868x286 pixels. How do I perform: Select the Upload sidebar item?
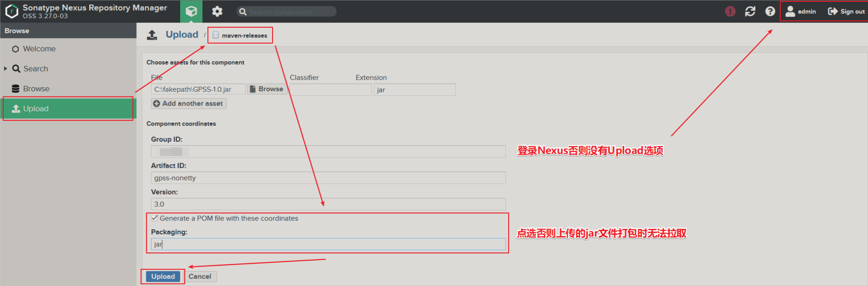coord(68,108)
